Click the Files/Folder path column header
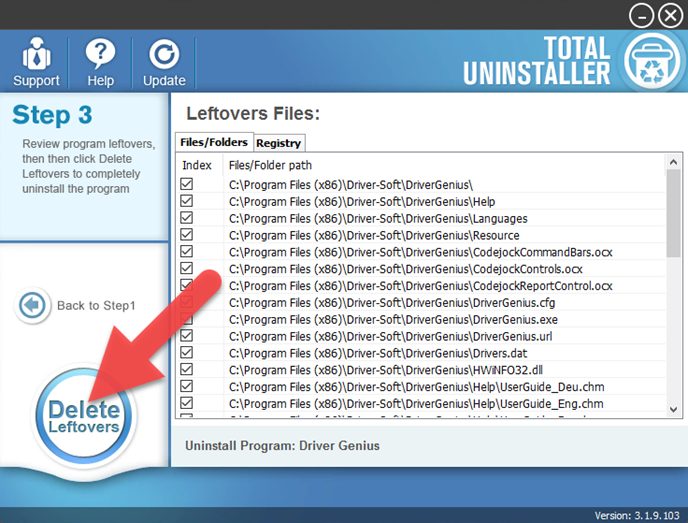The height and width of the screenshot is (523, 688). pyautogui.click(x=270, y=165)
